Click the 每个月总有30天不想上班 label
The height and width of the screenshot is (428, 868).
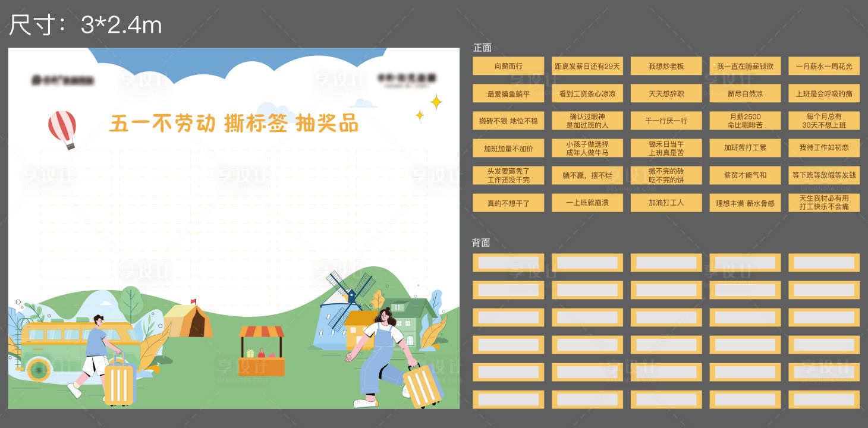[x=824, y=121]
